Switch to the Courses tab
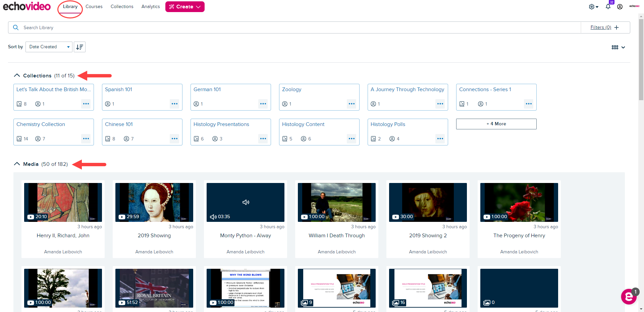The image size is (644, 312). [x=94, y=6]
